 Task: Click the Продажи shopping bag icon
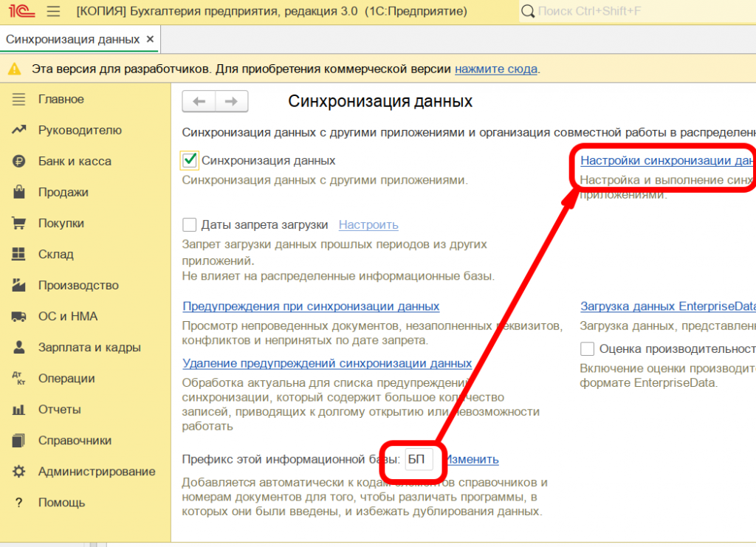[18, 192]
